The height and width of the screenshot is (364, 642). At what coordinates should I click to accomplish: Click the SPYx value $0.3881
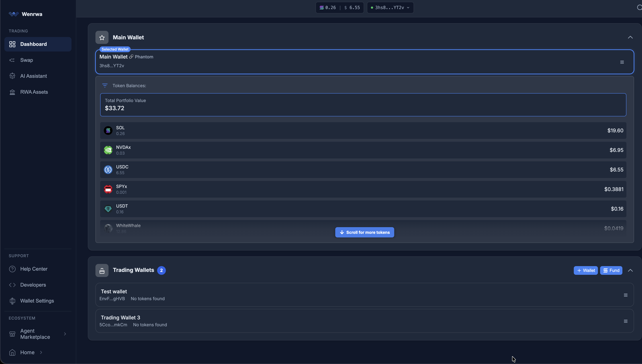tap(614, 189)
